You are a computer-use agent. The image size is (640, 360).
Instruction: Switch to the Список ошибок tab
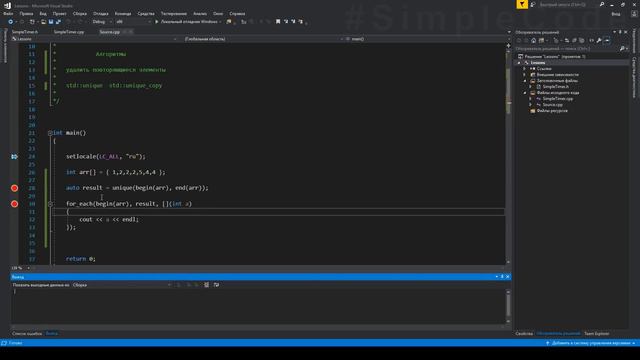27,333
